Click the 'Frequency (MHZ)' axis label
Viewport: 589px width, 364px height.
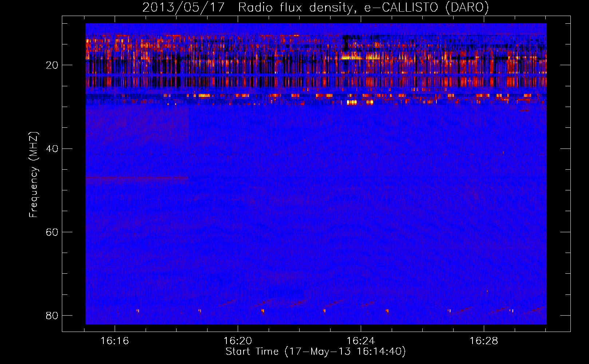click(33, 175)
